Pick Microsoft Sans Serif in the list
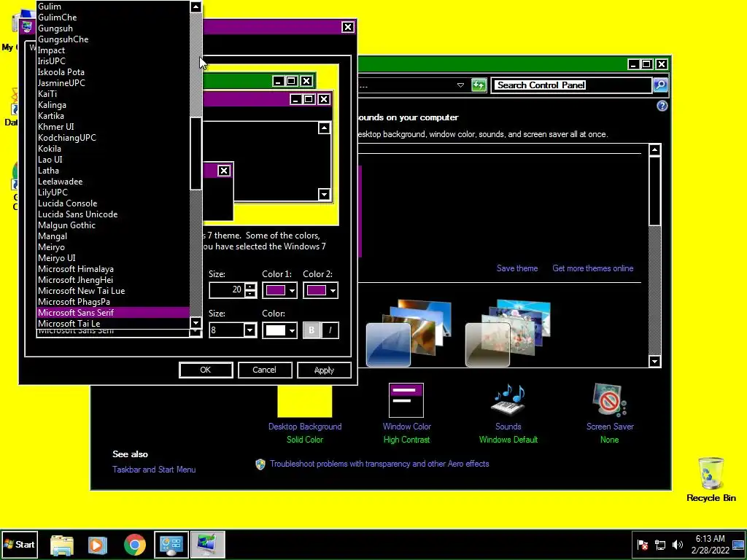Viewport: 747px width, 560px height. (x=113, y=312)
